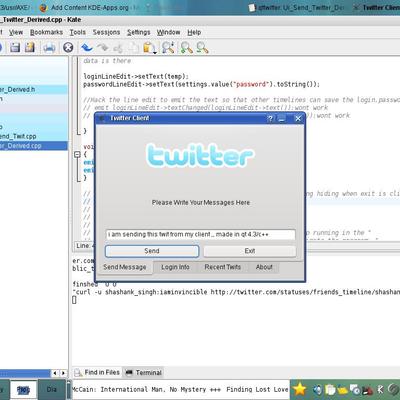This screenshot has width=400, height=400.
Task: Click the Cut scissors icon in Kate toolbar
Action: tap(118, 48)
